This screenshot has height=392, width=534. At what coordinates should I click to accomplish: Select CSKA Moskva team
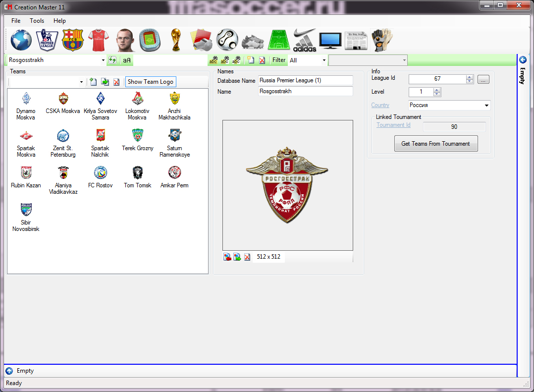(x=63, y=103)
